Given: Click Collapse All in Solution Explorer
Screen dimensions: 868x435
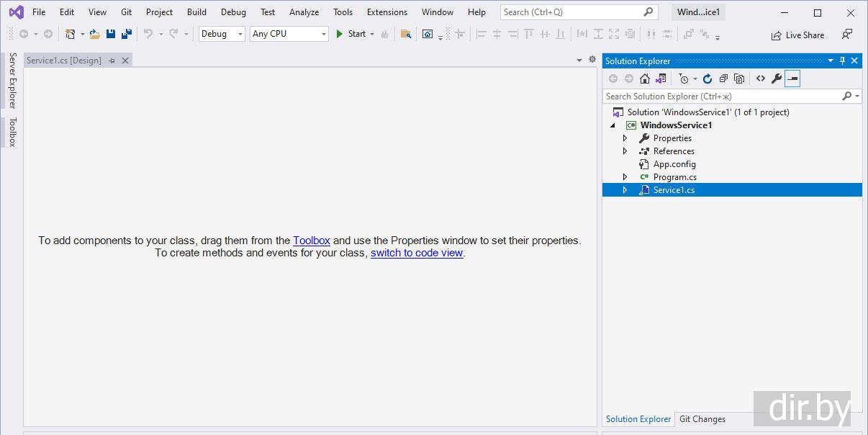Looking at the screenshot, I should point(723,79).
